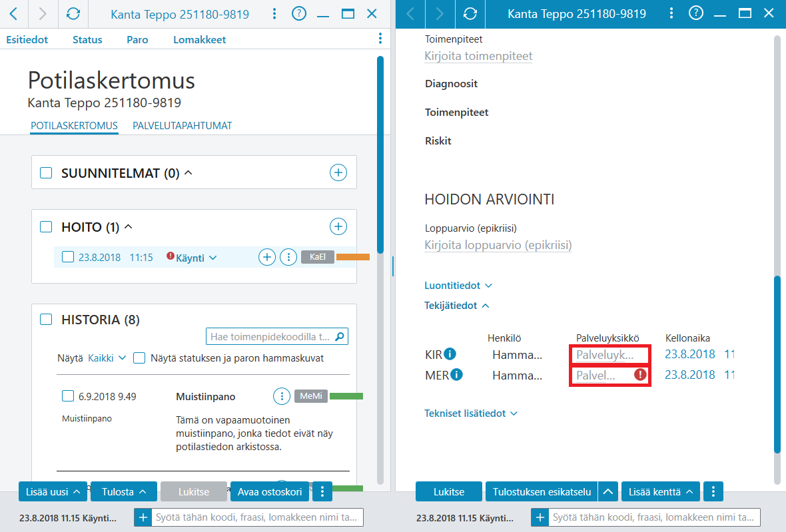Viewport: 786px width, 532px height.
Task: Expand Tekniset lisätiedot section
Action: tap(471, 413)
